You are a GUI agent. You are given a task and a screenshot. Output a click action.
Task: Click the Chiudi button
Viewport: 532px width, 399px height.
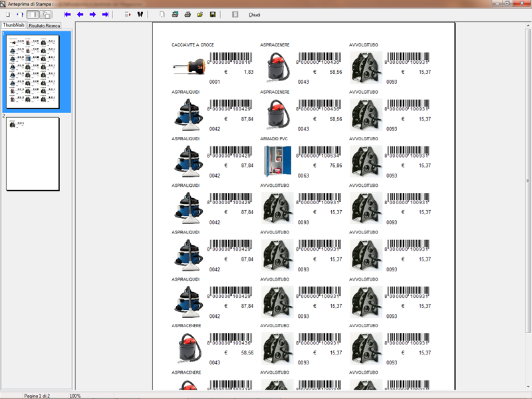255,15
